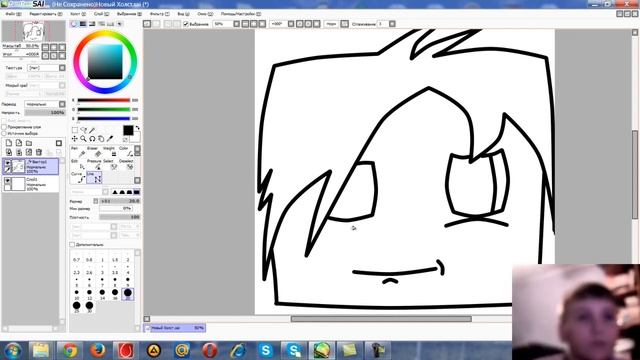Pick the rectangular selection tool

[x=75, y=130]
